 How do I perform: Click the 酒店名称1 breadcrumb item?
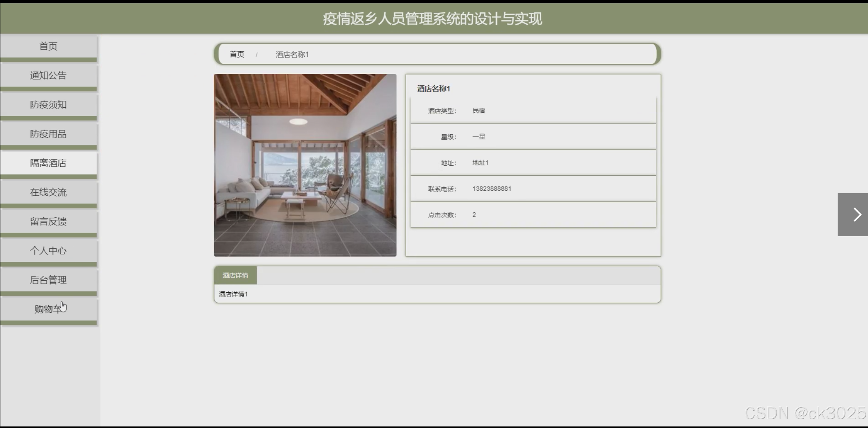tap(292, 55)
